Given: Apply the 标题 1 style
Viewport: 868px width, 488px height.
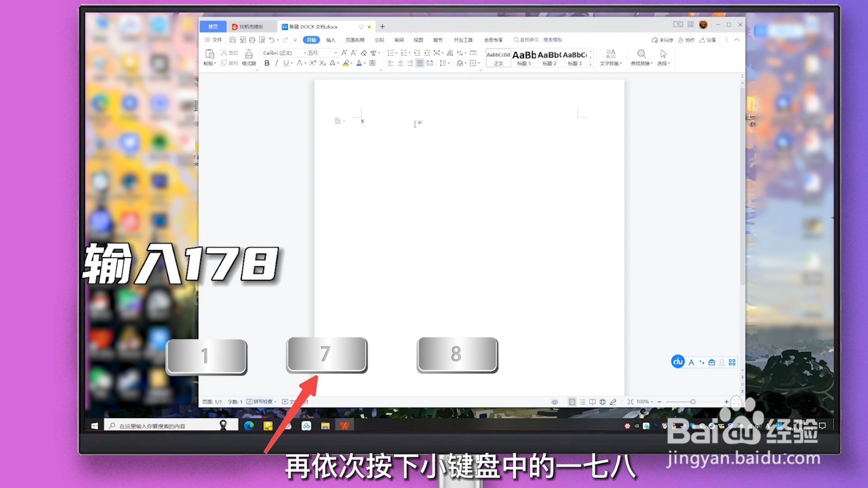Looking at the screenshot, I should click(x=525, y=57).
